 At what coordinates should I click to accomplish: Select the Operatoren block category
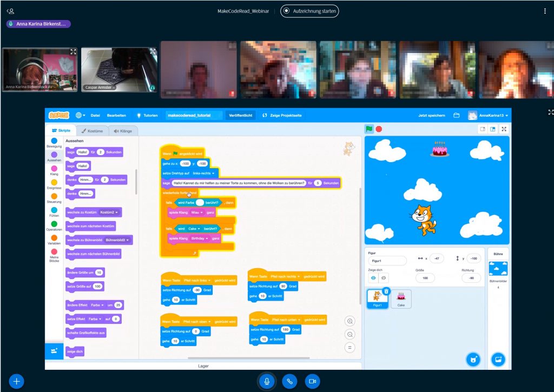click(x=54, y=225)
